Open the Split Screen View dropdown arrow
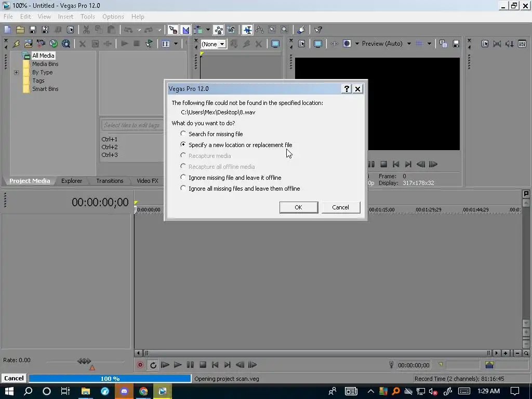532x399 pixels. pos(357,44)
